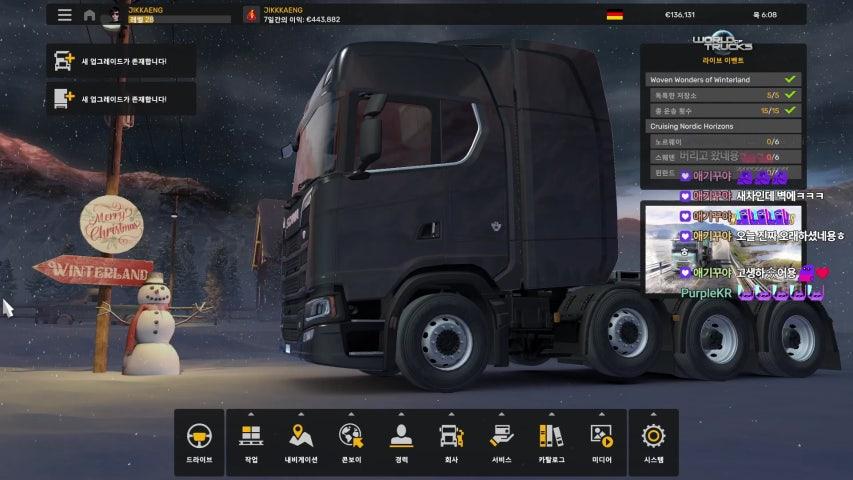Expand the arrow above the Job menu
This screenshot has height=480, width=853.
pyautogui.click(x=250, y=414)
